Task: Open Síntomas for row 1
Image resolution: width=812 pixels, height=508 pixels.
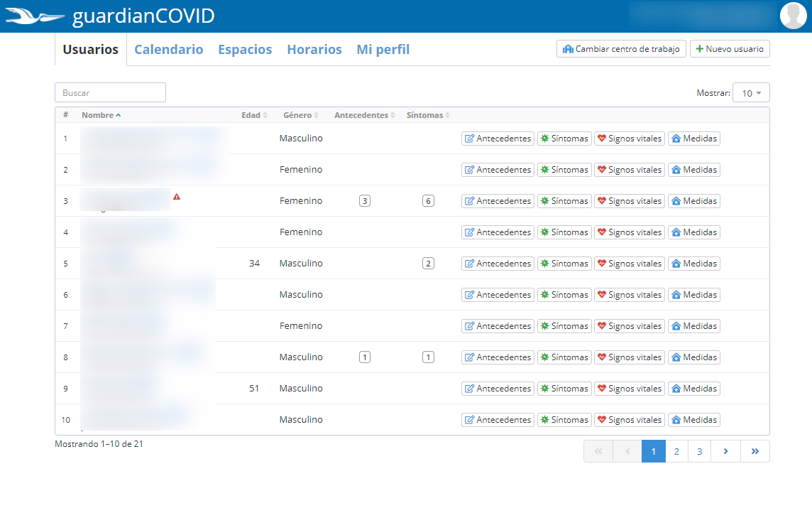Action: tap(564, 139)
